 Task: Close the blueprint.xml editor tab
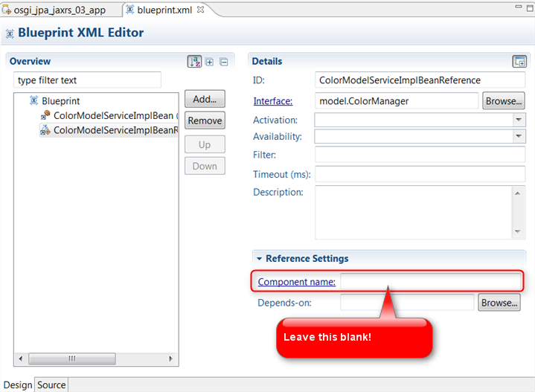[x=200, y=10]
